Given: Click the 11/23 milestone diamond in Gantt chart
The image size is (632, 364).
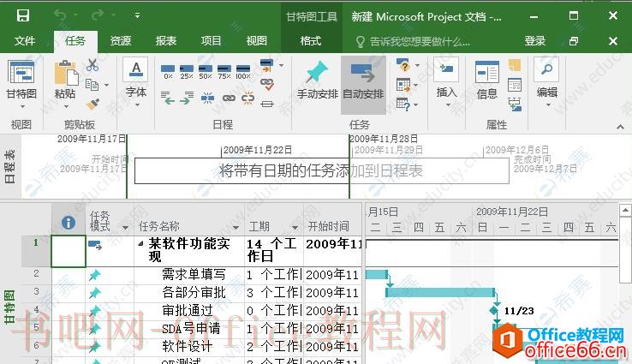Looking at the screenshot, I should [x=494, y=310].
